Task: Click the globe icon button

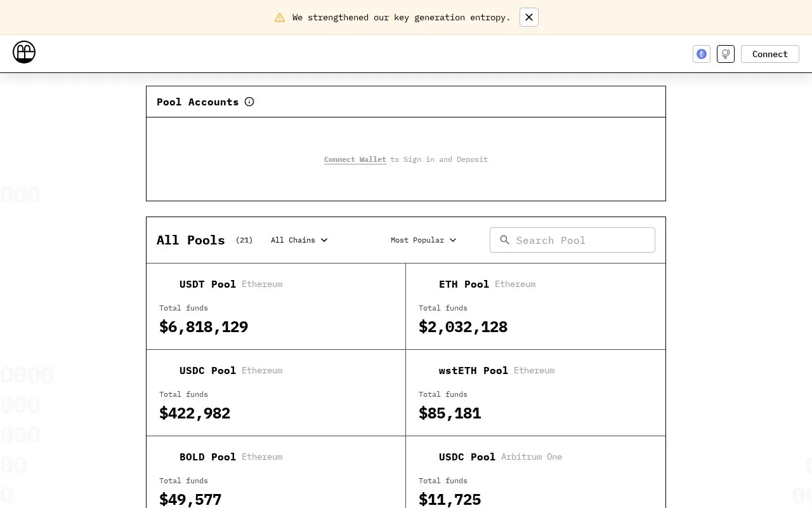Action: 726,54
